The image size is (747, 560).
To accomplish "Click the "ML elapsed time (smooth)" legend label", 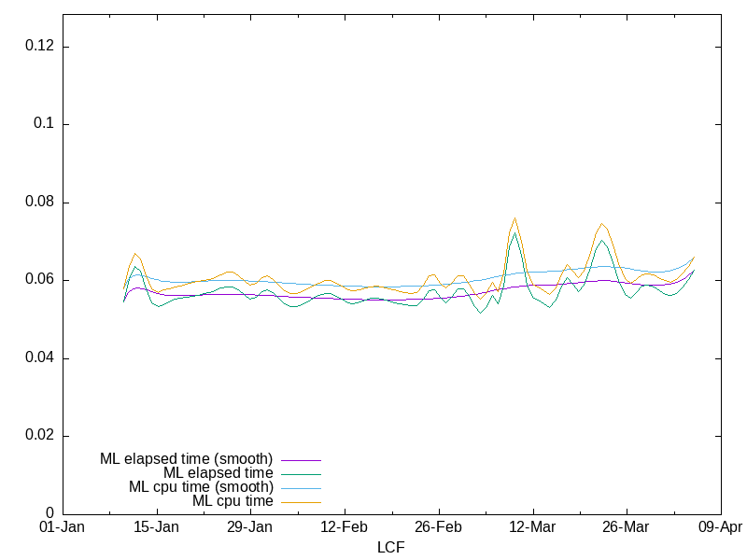I will click(x=186, y=459).
